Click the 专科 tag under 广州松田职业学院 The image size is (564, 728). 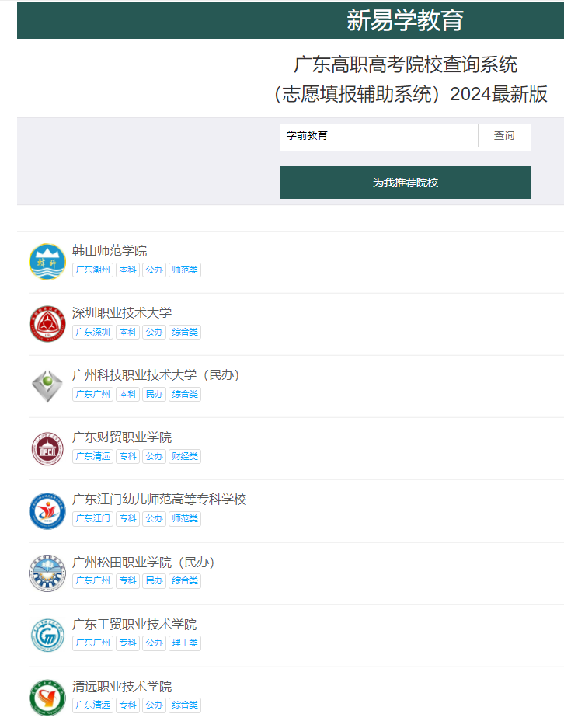(x=127, y=581)
